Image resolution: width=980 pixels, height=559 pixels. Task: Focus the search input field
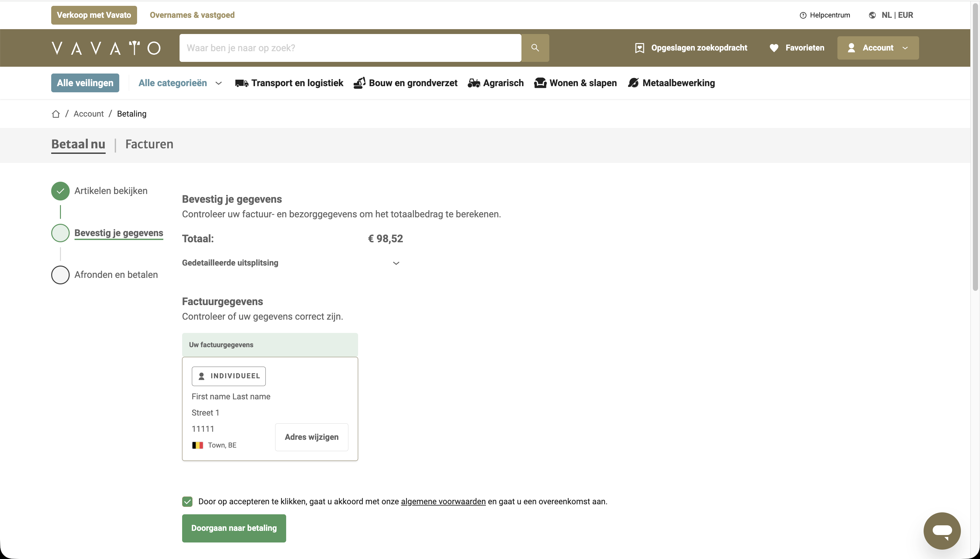pos(350,48)
